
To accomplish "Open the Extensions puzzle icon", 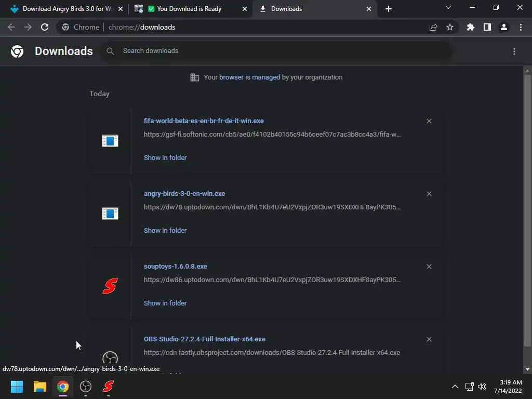I will tap(471, 27).
